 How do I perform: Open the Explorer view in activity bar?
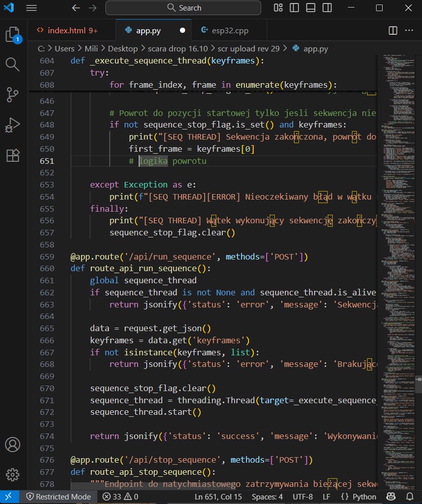tap(13, 35)
